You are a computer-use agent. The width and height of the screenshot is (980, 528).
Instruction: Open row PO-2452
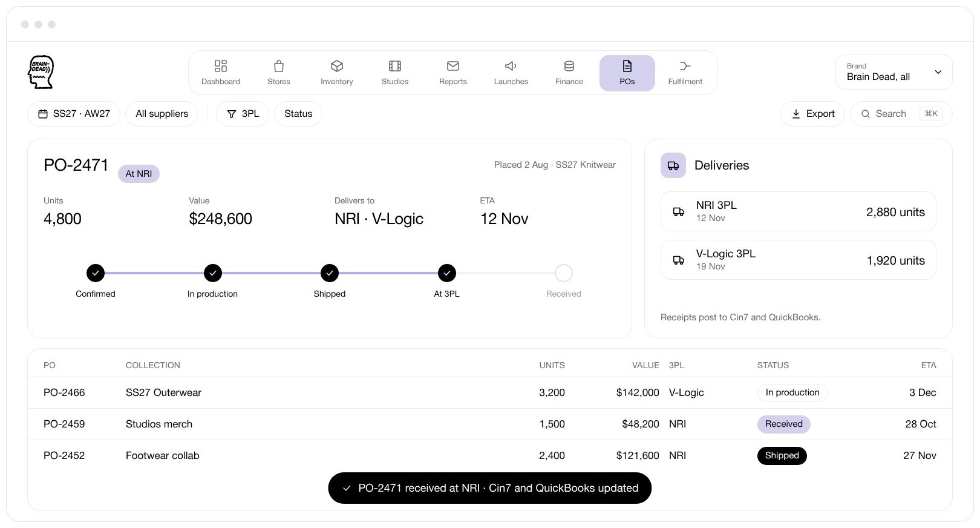(x=490, y=455)
